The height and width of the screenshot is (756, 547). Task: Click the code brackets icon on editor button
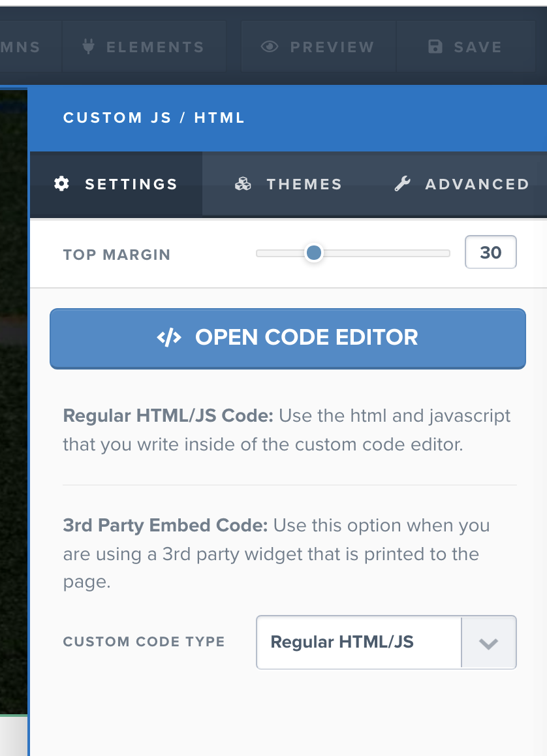click(169, 338)
